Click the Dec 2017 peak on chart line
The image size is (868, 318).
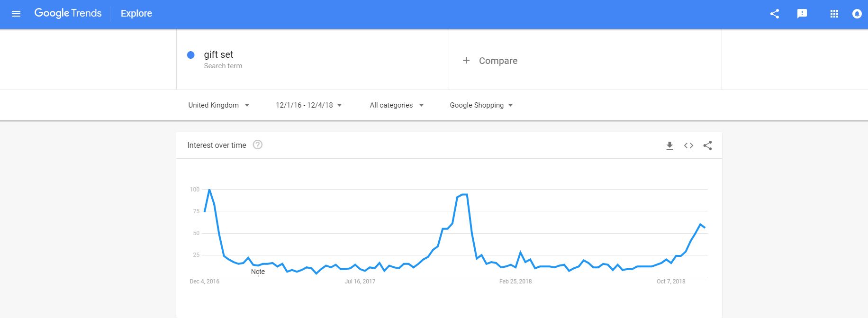(x=464, y=194)
